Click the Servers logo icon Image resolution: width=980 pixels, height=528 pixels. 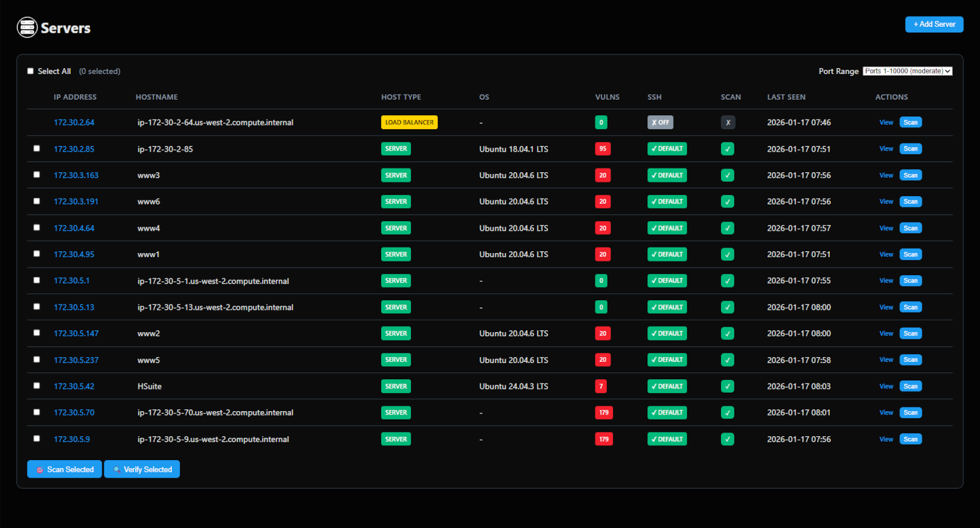[x=27, y=28]
